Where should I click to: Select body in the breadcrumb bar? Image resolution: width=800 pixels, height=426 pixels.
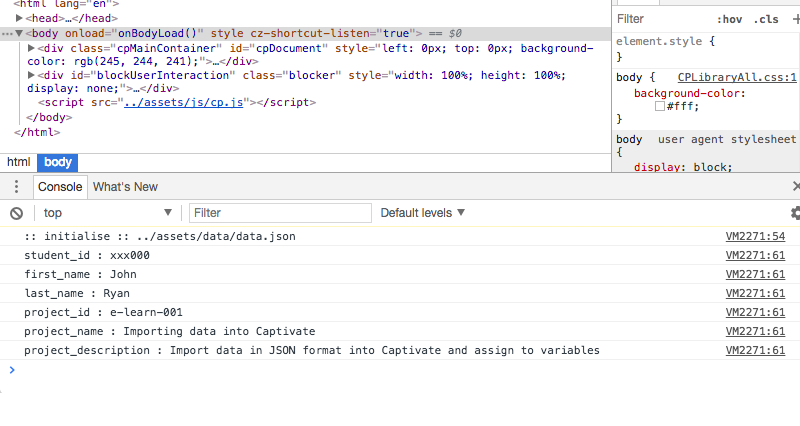point(58,162)
